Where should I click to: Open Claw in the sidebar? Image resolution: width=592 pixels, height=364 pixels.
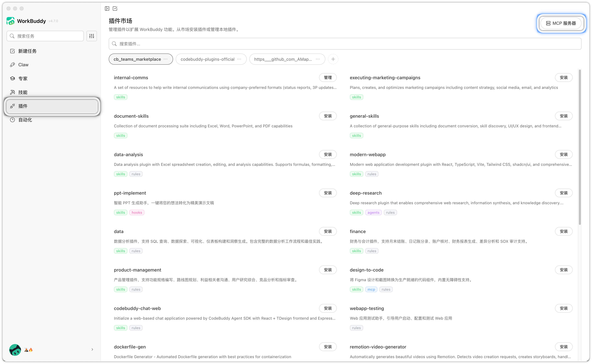23,65
